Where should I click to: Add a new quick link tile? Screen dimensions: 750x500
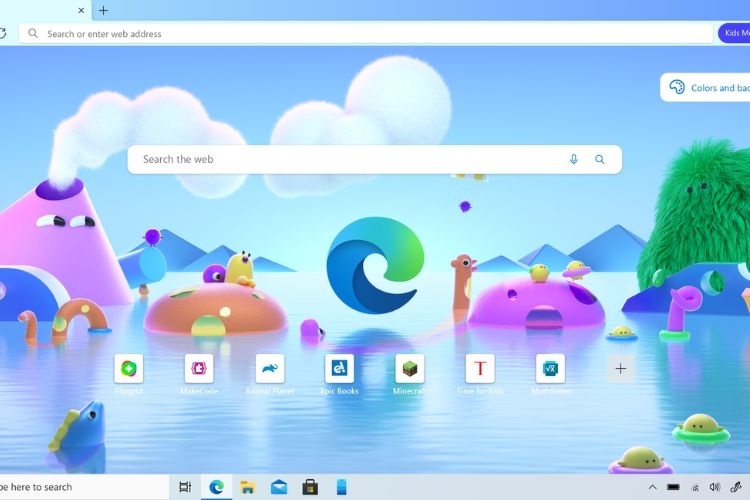tap(620, 368)
